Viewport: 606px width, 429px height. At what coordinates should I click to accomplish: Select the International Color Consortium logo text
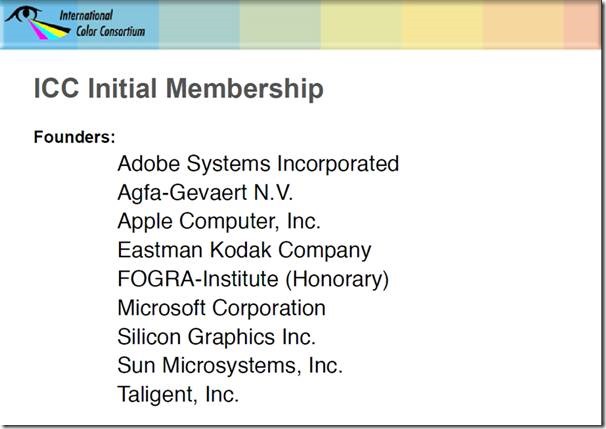pos(102,23)
